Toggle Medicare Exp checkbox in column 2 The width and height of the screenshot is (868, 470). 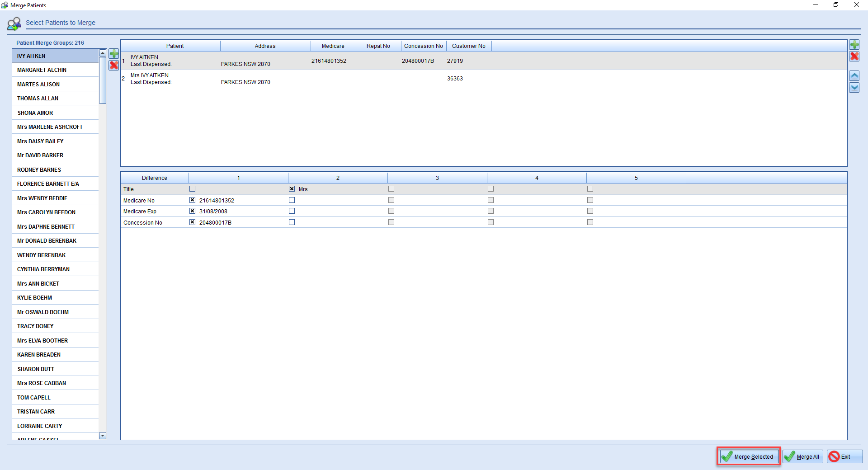click(x=292, y=211)
